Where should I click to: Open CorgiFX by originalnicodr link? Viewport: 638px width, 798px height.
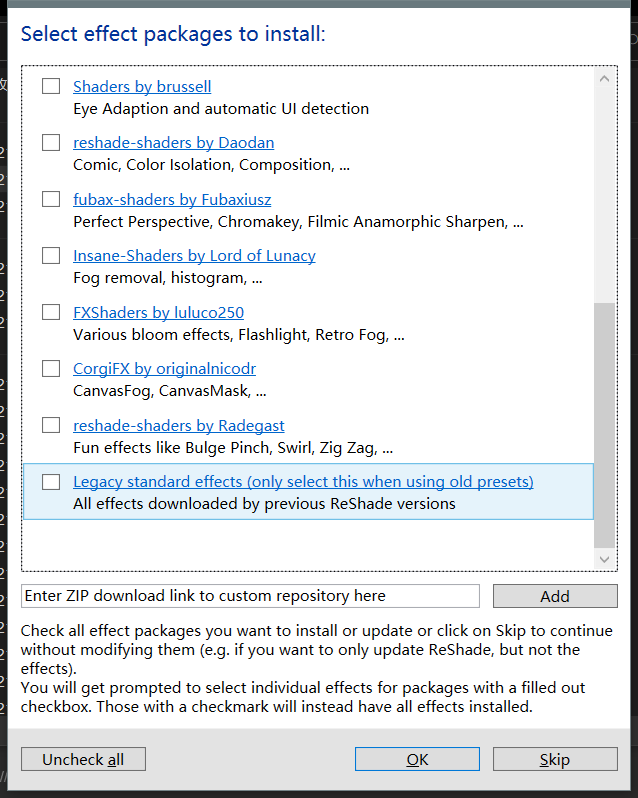[x=164, y=369]
